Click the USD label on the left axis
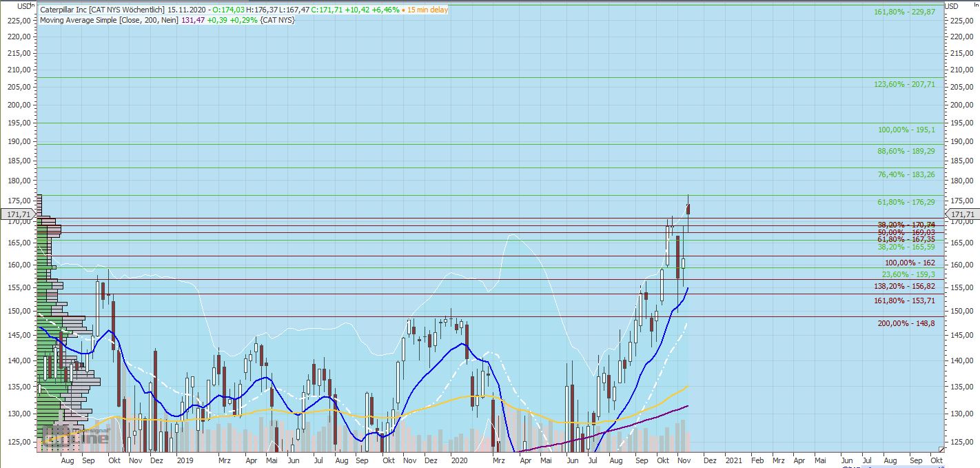 [x=24, y=6]
